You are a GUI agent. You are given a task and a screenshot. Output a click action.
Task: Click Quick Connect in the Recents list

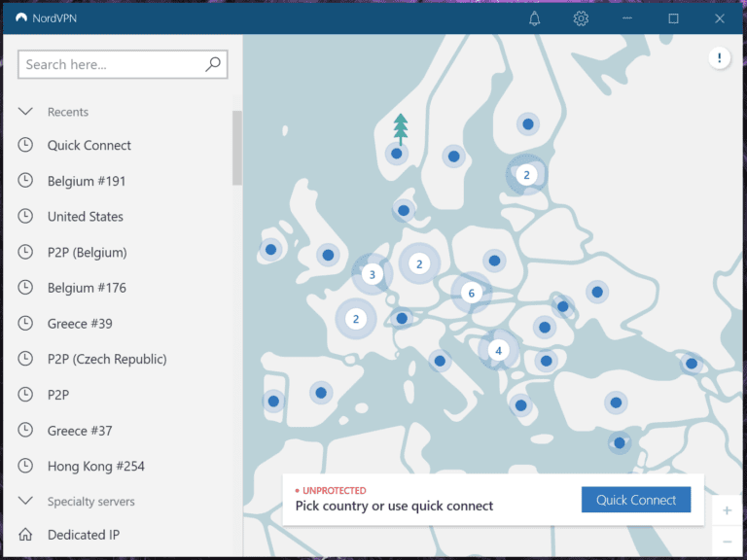tap(89, 145)
